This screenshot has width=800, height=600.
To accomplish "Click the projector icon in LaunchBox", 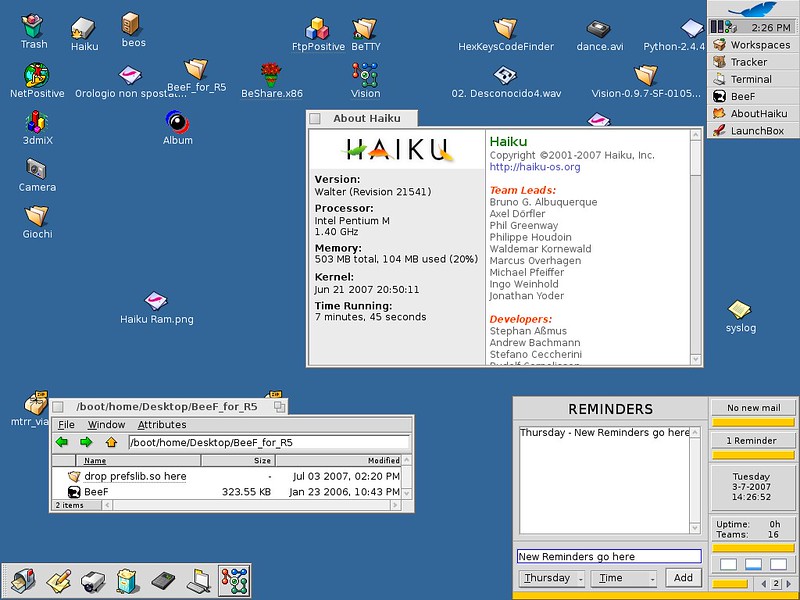I will point(93,581).
